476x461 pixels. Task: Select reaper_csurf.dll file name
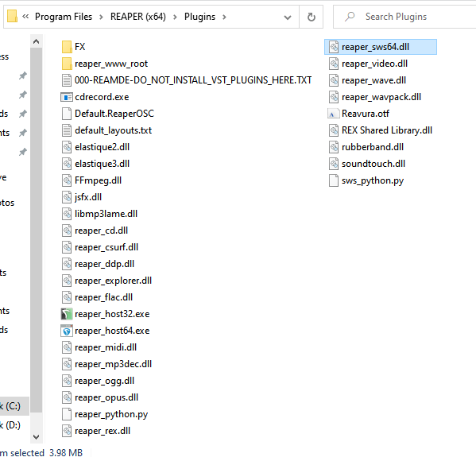106,247
